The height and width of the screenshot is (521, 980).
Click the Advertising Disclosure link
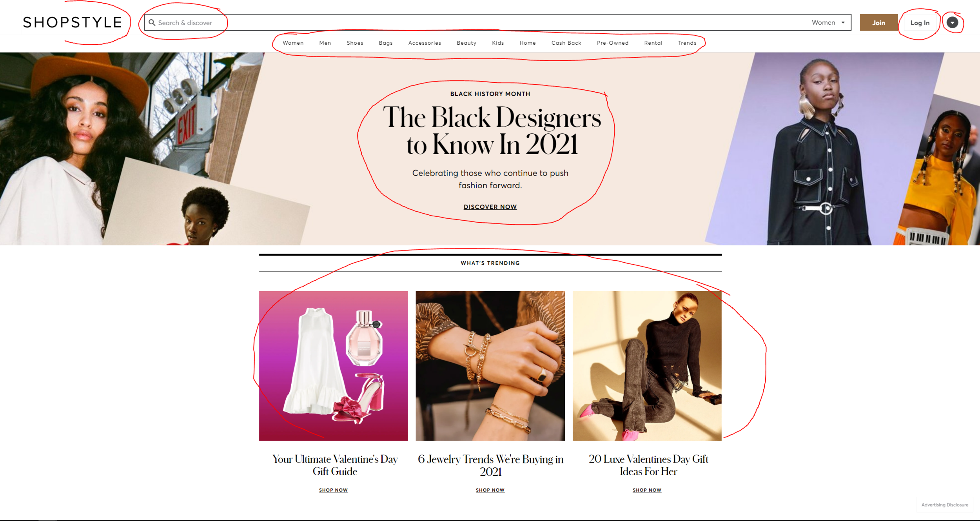(x=944, y=505)
